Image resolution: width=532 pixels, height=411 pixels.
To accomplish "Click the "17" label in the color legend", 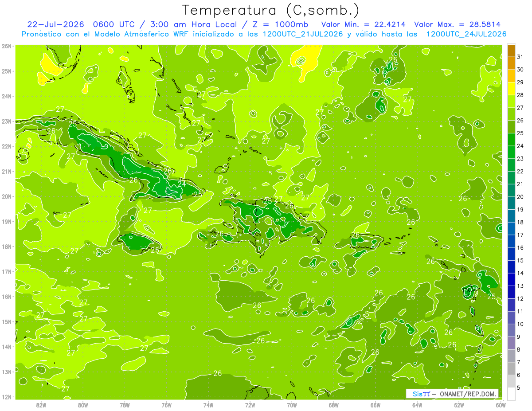I will (x=520, y=235).
